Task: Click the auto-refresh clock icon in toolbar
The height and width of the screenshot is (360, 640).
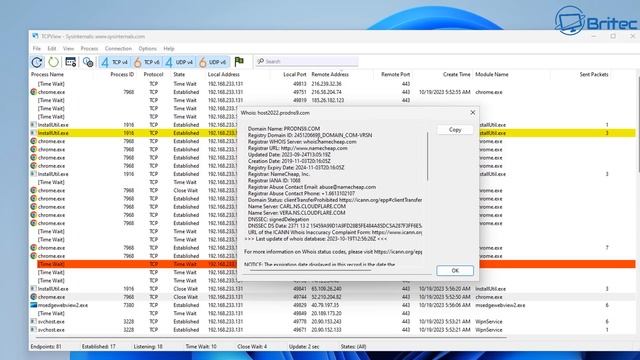Action: tap(37, 62)
